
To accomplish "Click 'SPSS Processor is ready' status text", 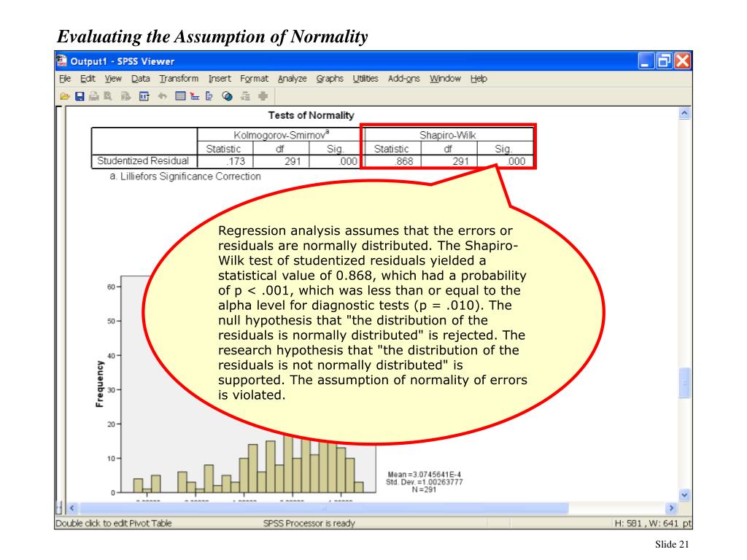I will click(x=309, y=524).
